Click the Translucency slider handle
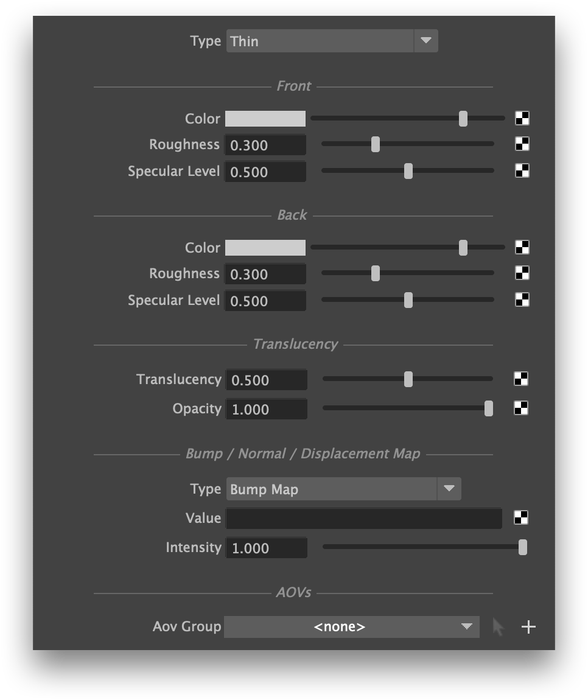 click(x=408, y=379)
